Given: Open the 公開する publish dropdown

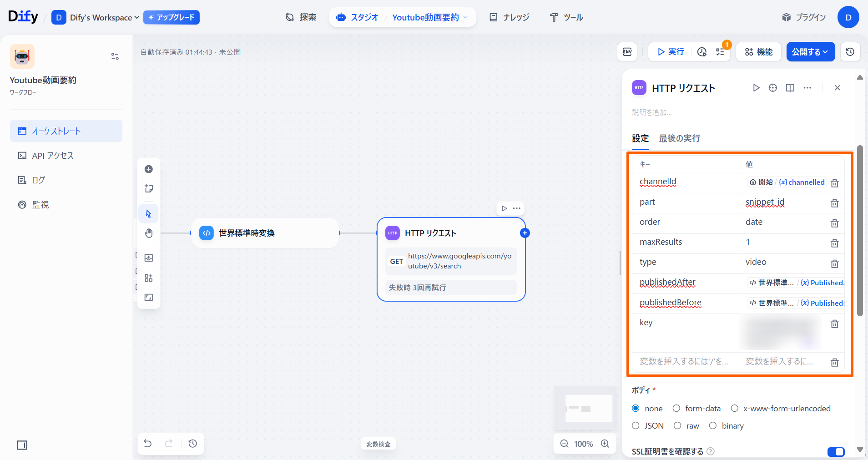Looking at the screenshot, I should (x=810, y=52).
